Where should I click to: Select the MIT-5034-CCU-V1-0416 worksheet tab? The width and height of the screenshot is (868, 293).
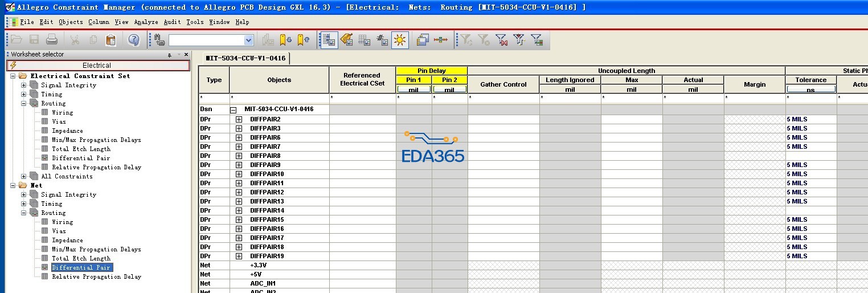(246, 58)
